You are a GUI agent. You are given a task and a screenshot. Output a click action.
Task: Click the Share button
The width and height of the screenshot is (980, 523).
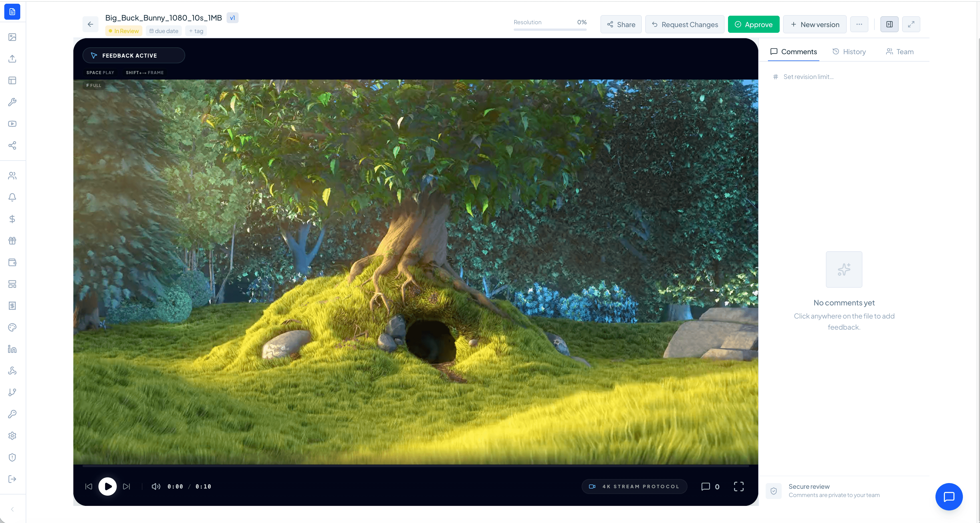pos(621,24)
